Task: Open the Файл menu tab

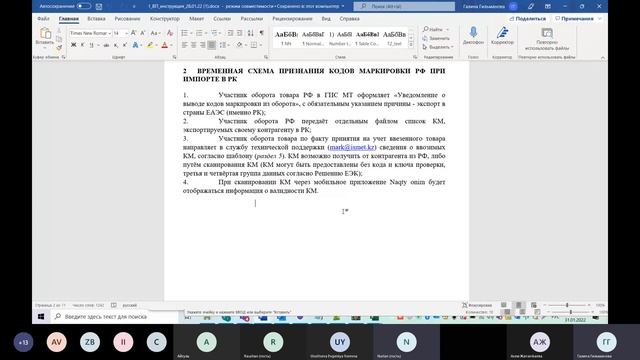Action: pos(43,19)
